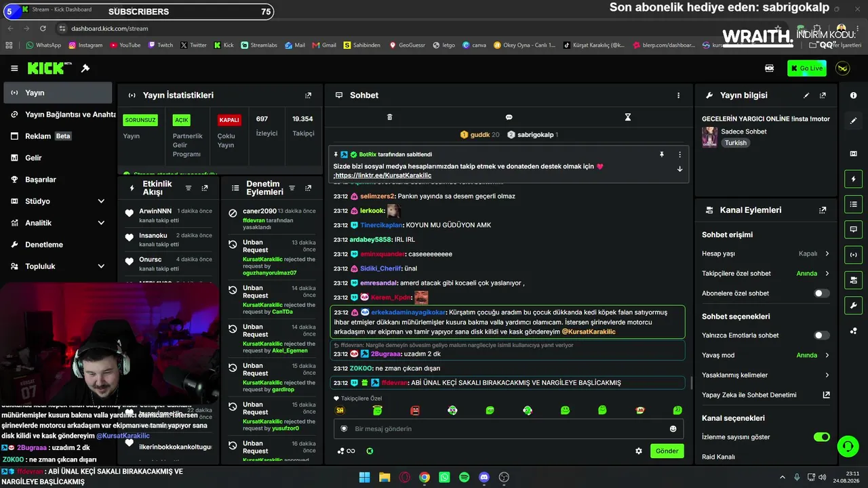
Task: Open the Yasaklanmış kelimeler setting
Action: tap(766, 375)
